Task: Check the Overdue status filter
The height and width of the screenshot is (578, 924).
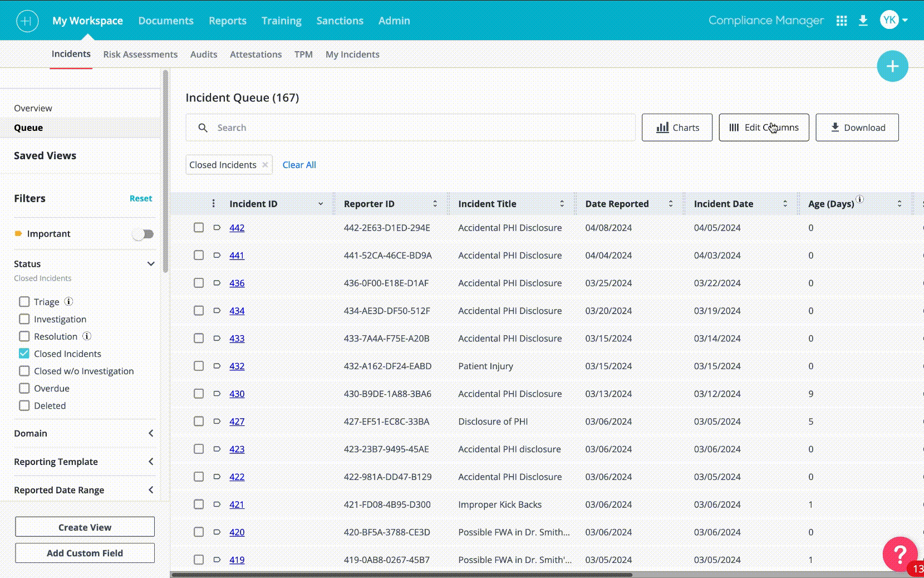Action: point(24,388)
